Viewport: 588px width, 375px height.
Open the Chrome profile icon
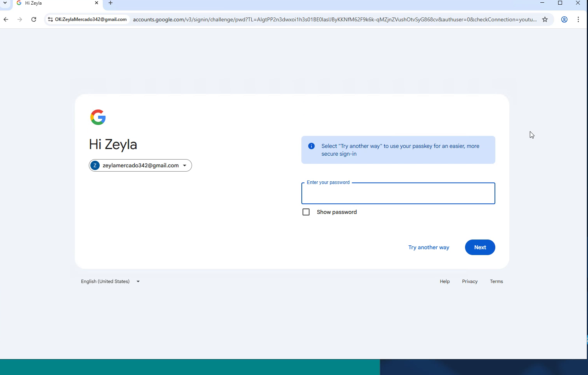(564, 19)
